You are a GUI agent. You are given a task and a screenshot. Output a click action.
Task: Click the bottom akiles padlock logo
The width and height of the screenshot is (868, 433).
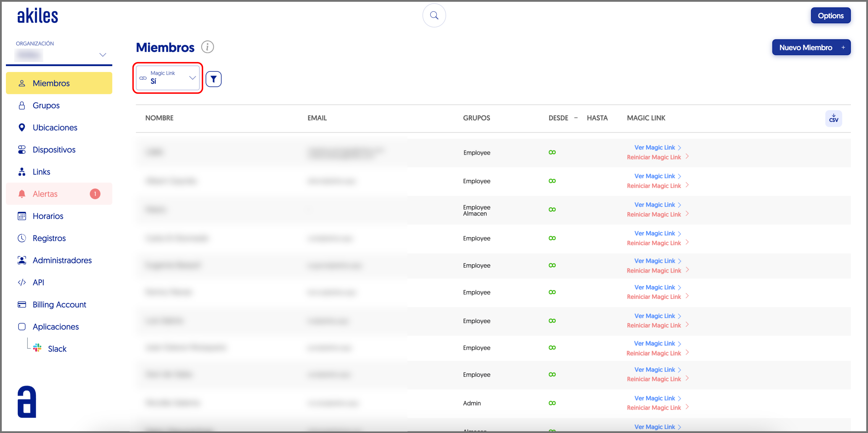(x=27, y=402)
